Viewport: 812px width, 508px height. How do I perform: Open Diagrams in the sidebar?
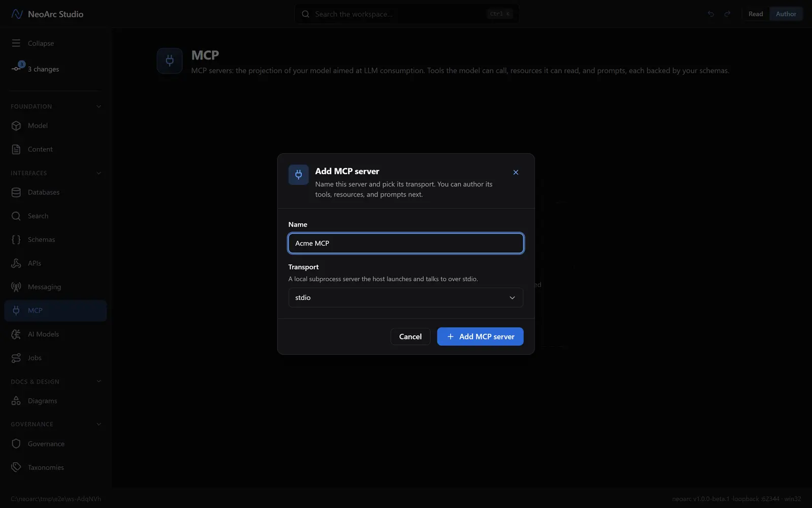pyautogui.click(x=55, y=401)
